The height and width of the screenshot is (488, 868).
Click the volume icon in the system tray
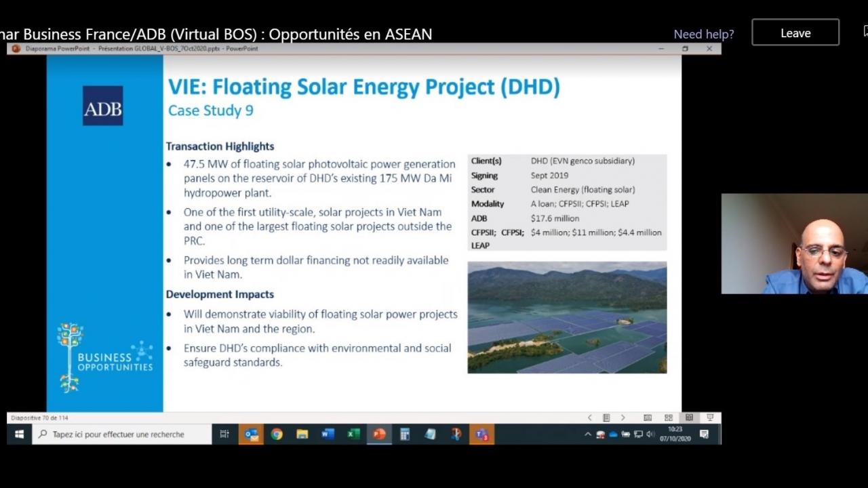[650, 434]
